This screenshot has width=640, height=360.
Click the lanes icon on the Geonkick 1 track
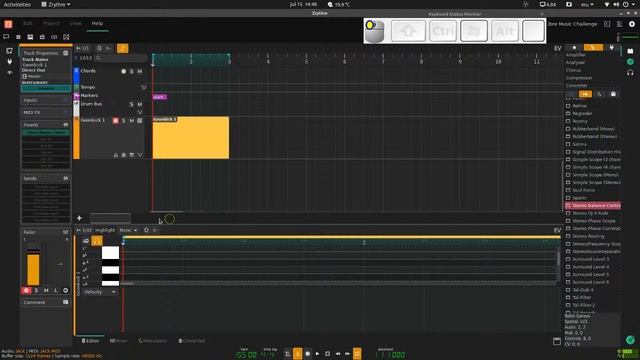tap(131, 155)
